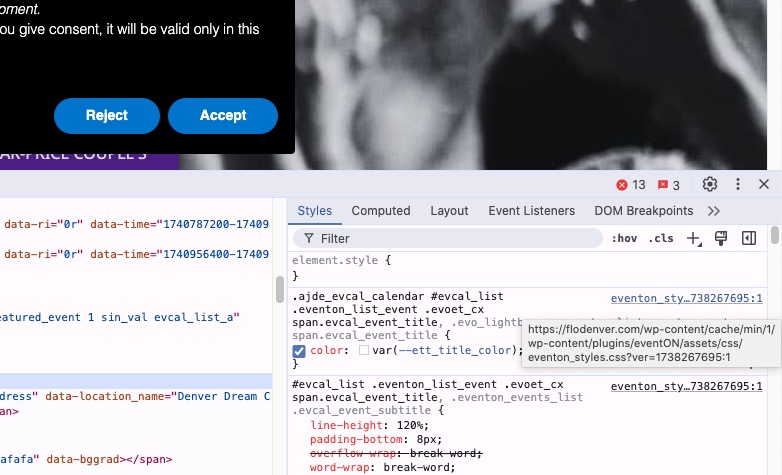This screenshot has height=475, width=782.
Task: Uncheck the color property checkbox
Action: (x=299, y=351)
